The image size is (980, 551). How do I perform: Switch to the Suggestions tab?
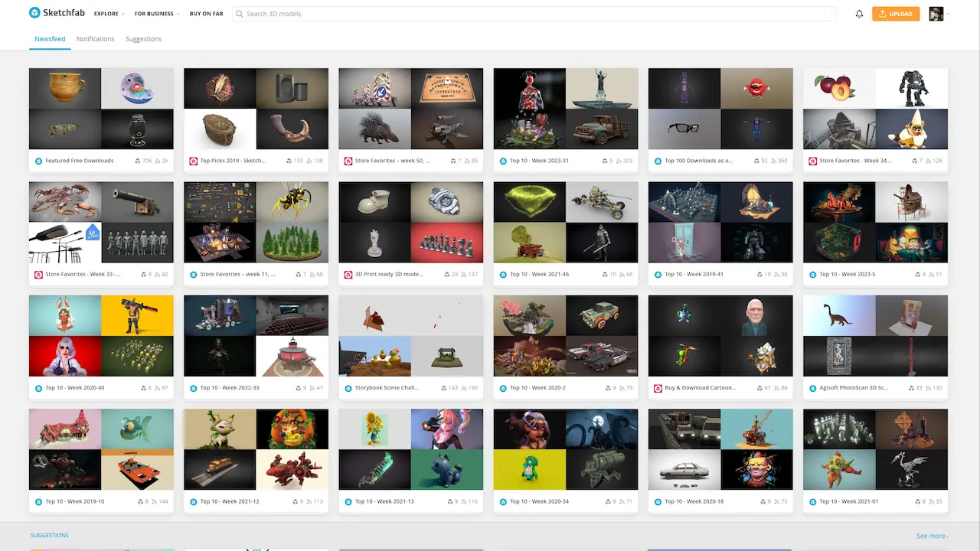143,39
